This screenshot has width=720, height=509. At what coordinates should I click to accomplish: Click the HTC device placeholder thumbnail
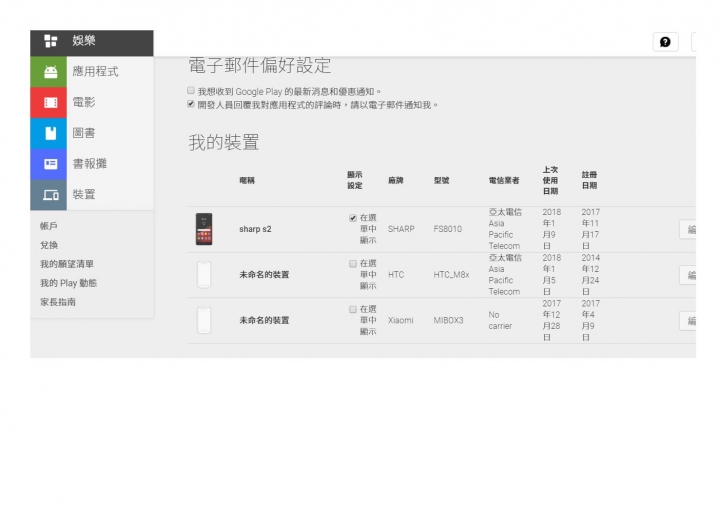pos(204,275)
